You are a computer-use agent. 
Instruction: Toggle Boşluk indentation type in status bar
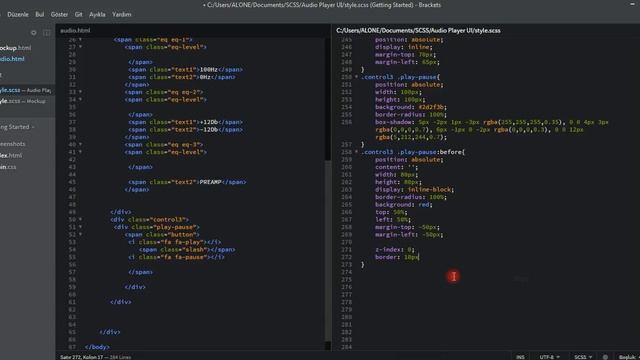point(627,357)
